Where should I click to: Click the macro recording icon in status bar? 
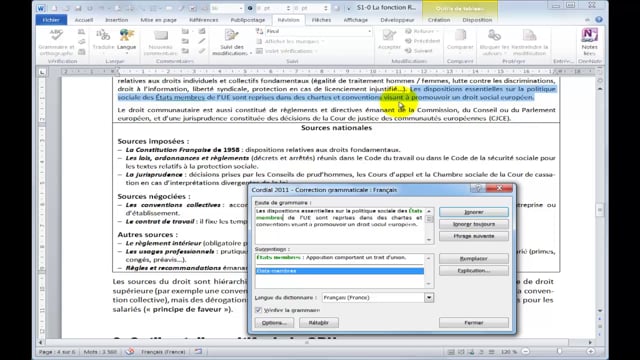(198, 351)
